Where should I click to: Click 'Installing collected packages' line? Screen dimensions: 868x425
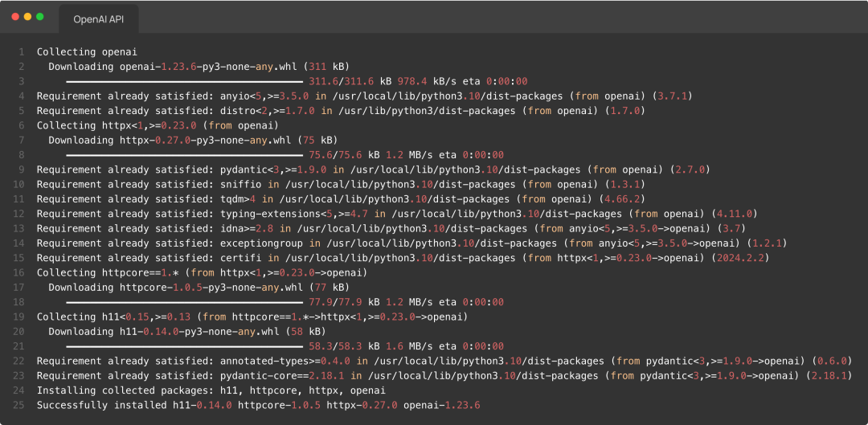click(x=211, y=390)
